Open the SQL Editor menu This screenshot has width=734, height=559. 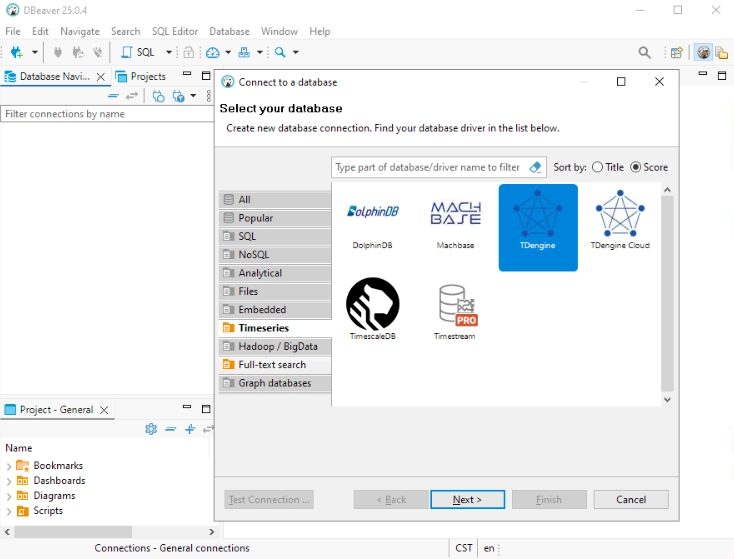click(175, 31)
